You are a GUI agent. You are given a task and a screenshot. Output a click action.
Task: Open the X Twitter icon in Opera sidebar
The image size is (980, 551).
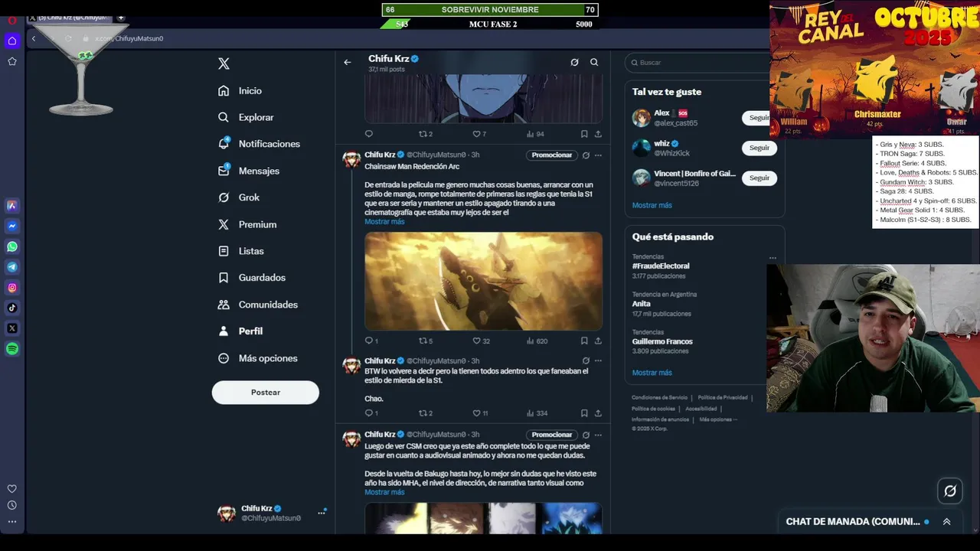pyautogui.click(x=12, y=328)
